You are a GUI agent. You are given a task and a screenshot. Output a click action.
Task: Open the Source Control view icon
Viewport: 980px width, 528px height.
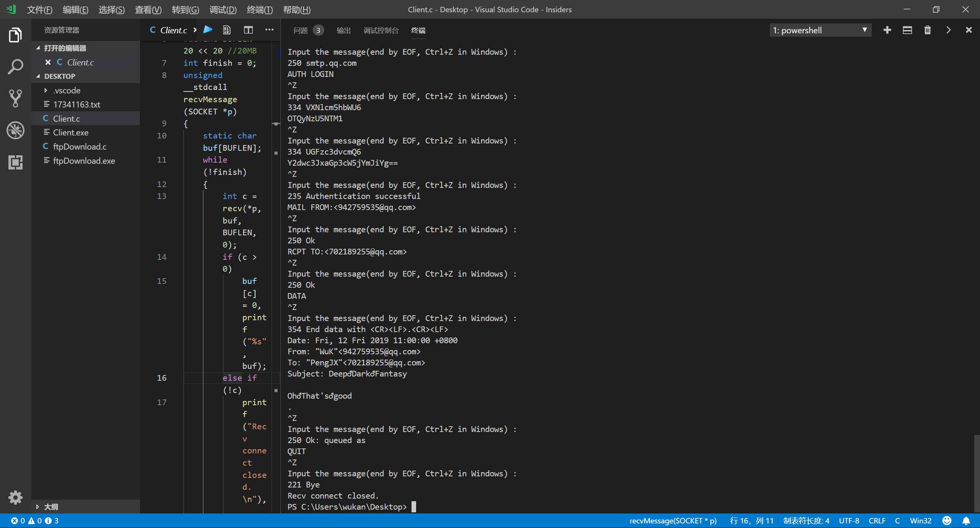15,98
